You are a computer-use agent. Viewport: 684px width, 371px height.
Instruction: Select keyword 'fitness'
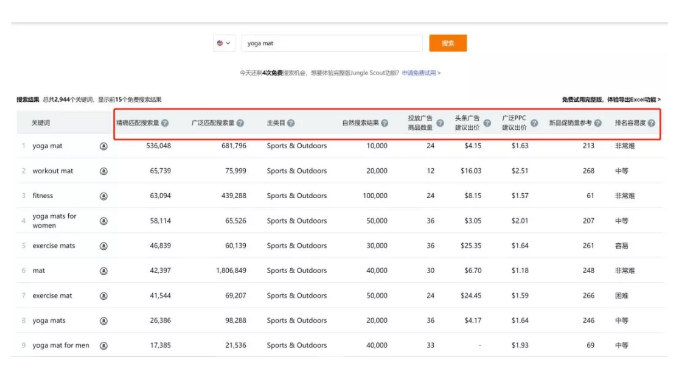(43, 196)
